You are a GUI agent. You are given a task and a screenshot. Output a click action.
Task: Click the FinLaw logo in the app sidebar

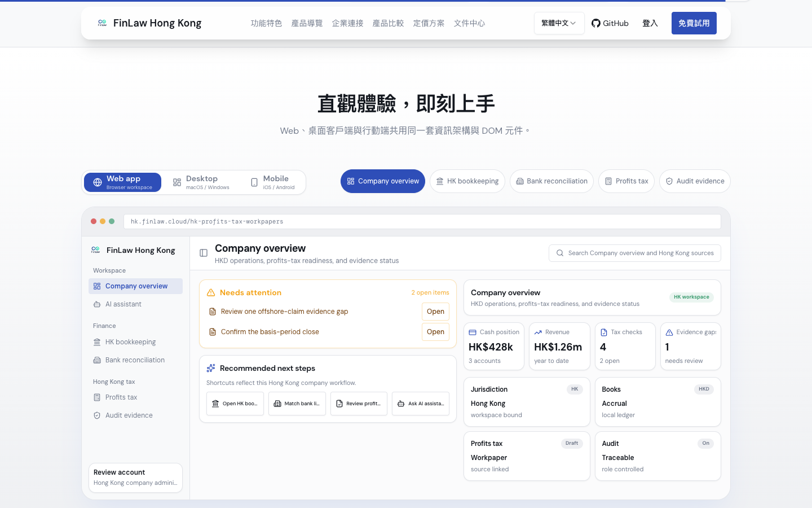95,250
